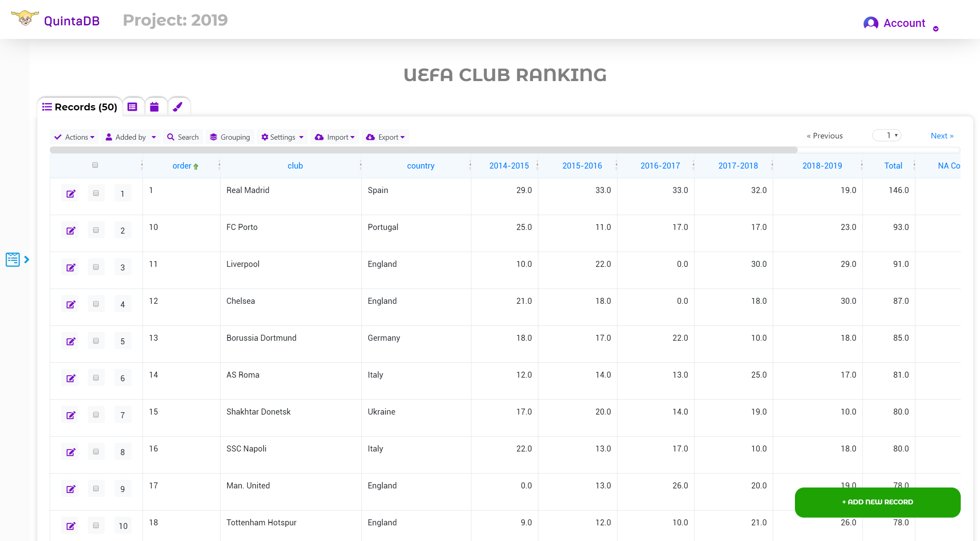Image resolution: width=980 pixels, height=541 pixels.
Task: Open the paintbrush style tab
Action: pyautogui.click(x=177, y=107)
